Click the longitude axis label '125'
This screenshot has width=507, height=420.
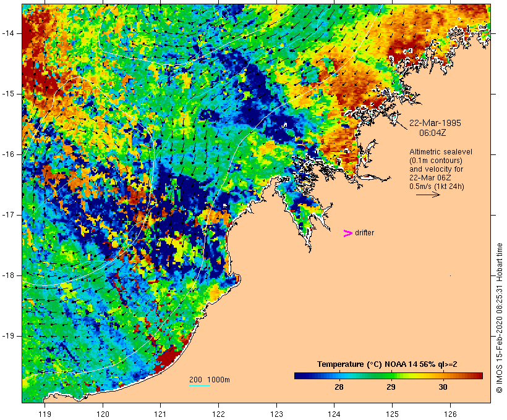point(393,414)
